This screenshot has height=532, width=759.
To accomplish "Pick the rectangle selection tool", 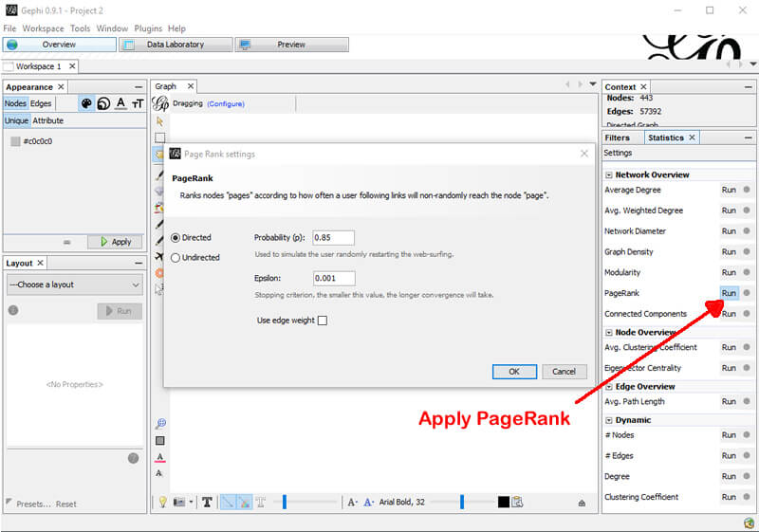I will [159, 138].
